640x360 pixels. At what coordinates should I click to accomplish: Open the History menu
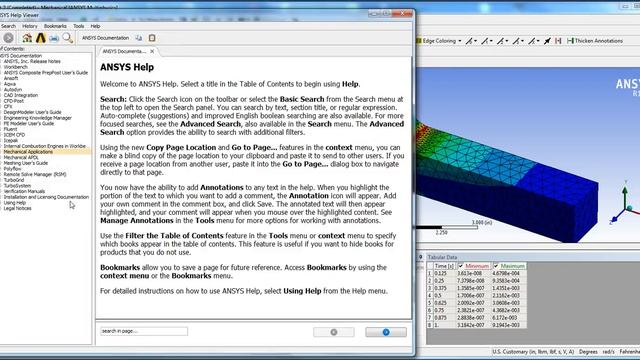click(x=29, y=26)
